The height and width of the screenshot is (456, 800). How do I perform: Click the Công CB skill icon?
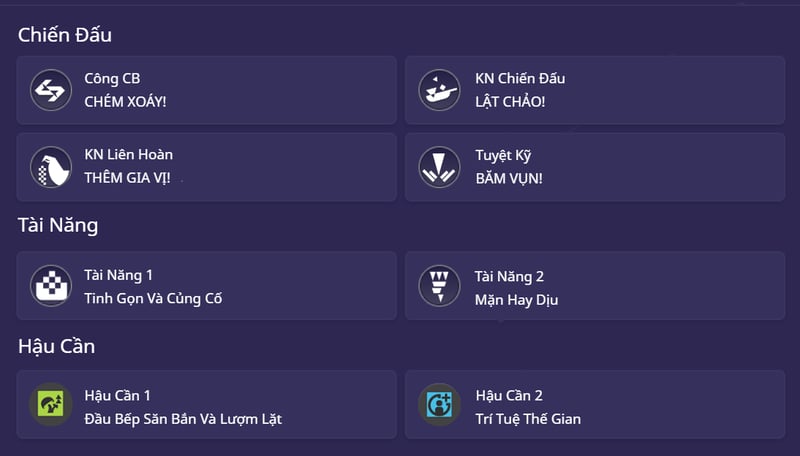pos(50,90)
